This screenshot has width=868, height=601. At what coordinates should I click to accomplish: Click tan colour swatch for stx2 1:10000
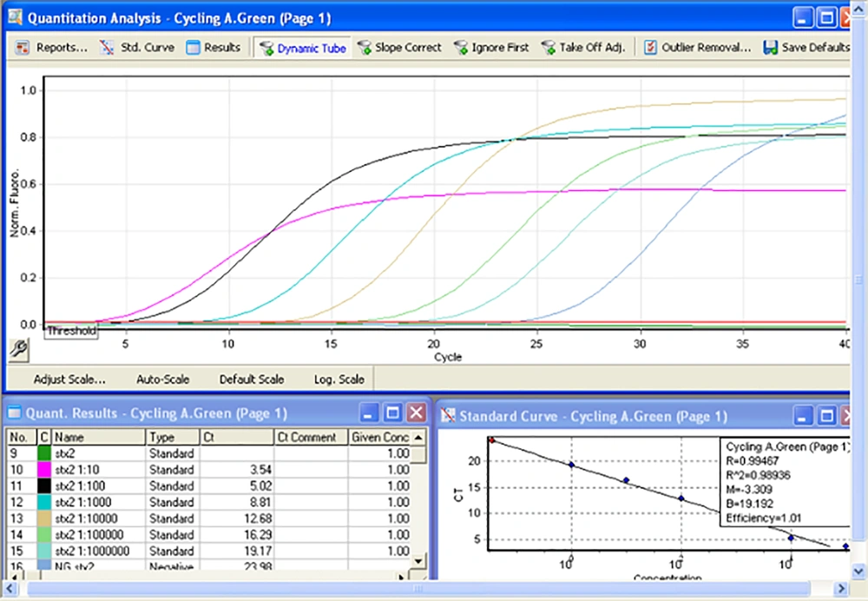[43, 518]
